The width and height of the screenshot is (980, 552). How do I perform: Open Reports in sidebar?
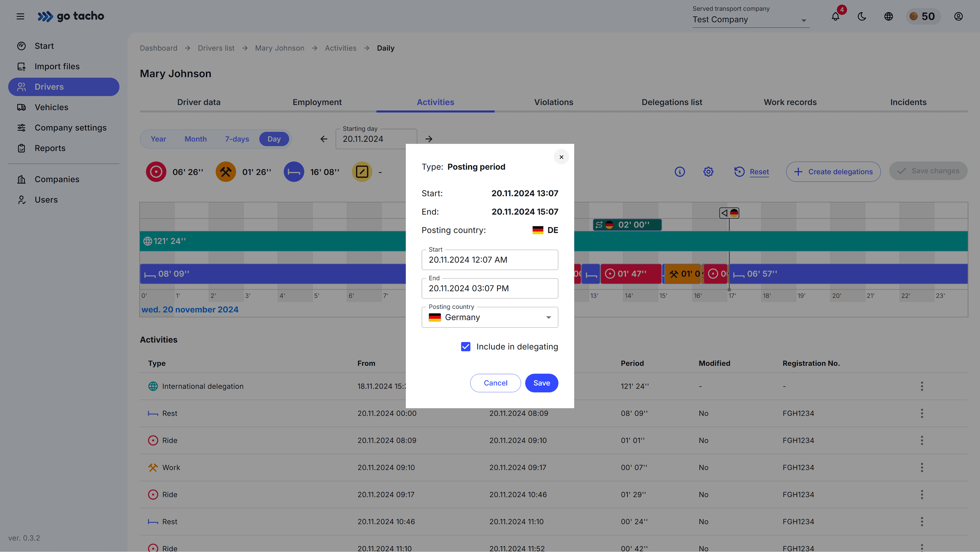pos(64,148)
